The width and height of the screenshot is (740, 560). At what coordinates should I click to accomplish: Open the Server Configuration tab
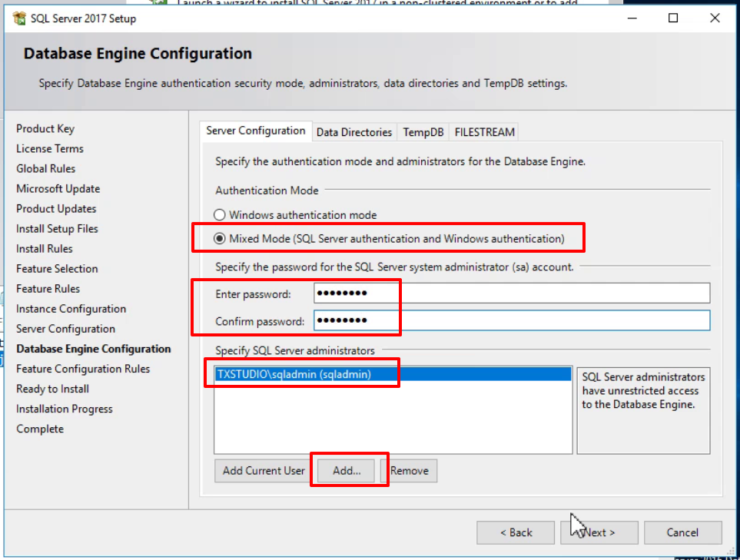pos(255,131)
